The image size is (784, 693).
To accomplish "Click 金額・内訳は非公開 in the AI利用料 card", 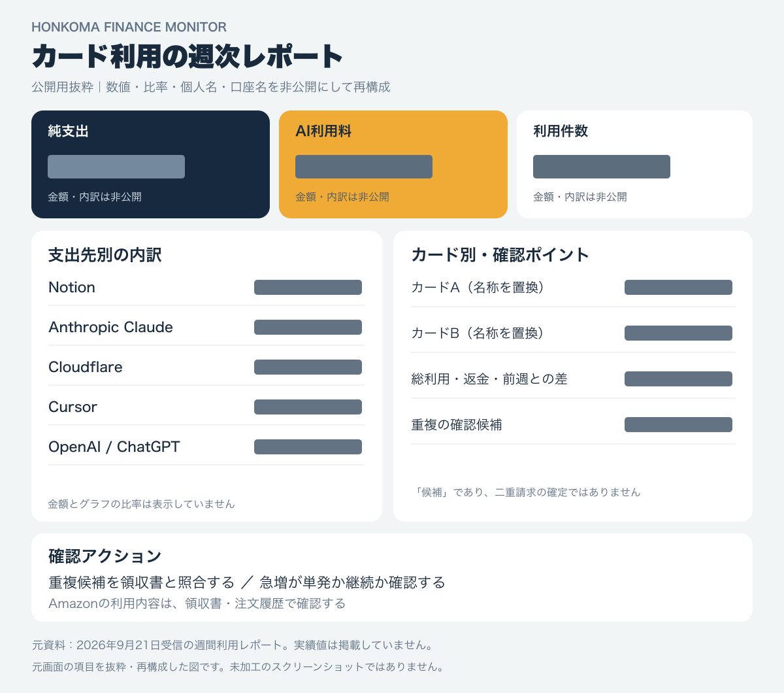I will (x=342, y=197).
